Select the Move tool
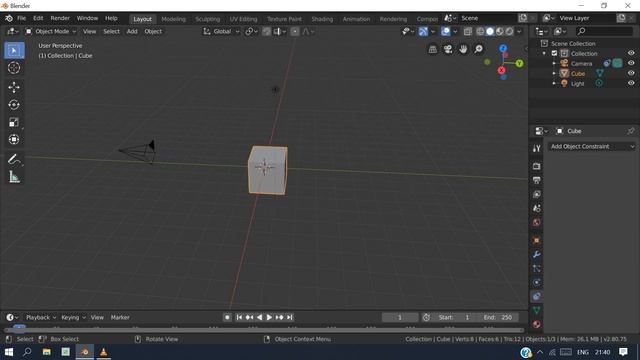The width and height of the screenshot is (640, 360). coord(14,87)
